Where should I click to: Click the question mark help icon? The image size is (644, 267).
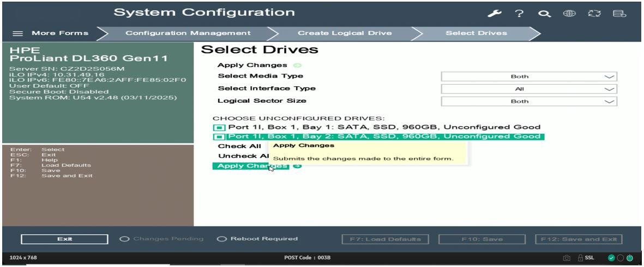[x=520, y=13]
